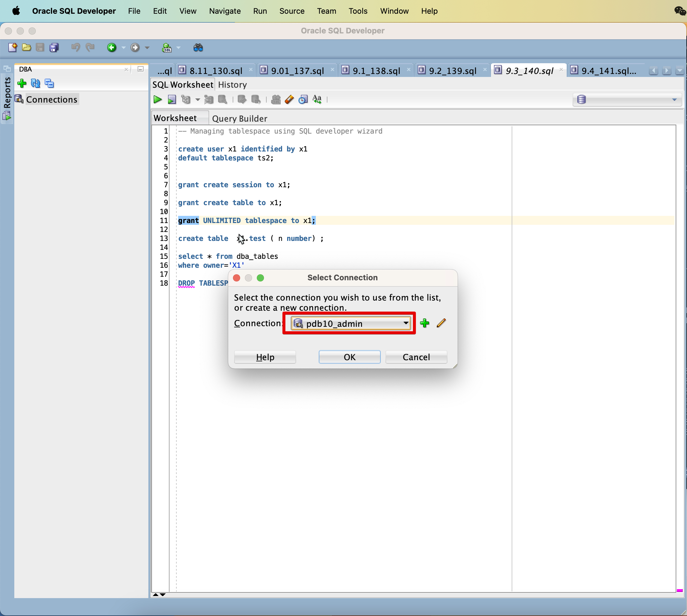
Task: Switch to the Query Builder tab
Action: pos(240,118)
